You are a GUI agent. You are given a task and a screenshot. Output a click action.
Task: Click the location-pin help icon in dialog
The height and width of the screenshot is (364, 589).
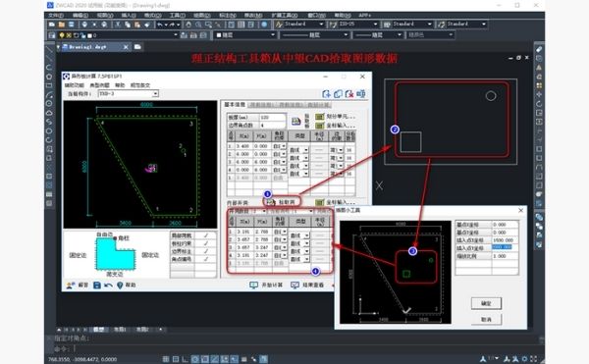tap(120, 286)
